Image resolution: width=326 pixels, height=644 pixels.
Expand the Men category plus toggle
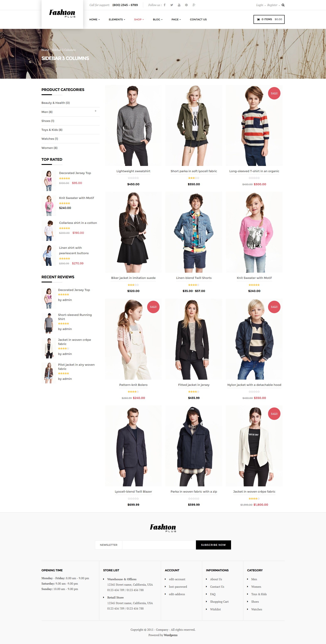(x=96, y=111)
